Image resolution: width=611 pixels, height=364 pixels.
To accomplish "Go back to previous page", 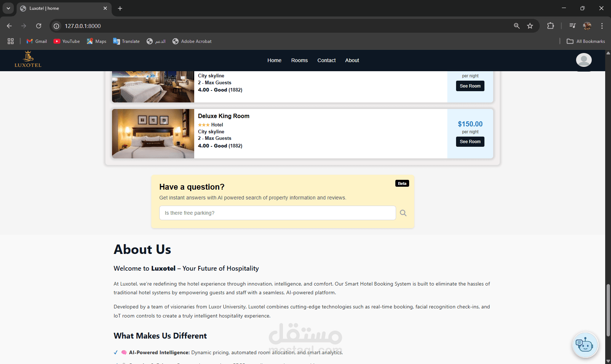I will click(x=9, y=26).
